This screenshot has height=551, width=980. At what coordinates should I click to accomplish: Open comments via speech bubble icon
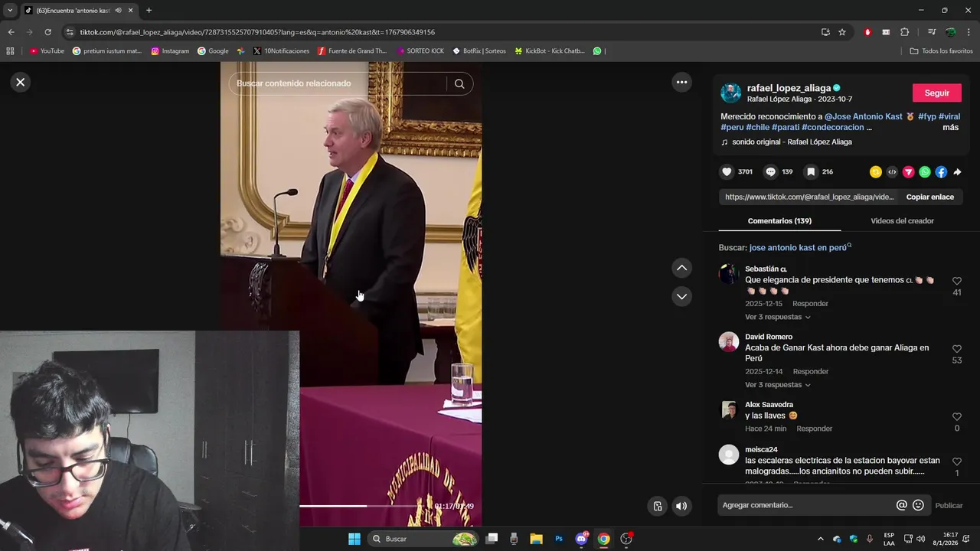(x=771, y=172)
